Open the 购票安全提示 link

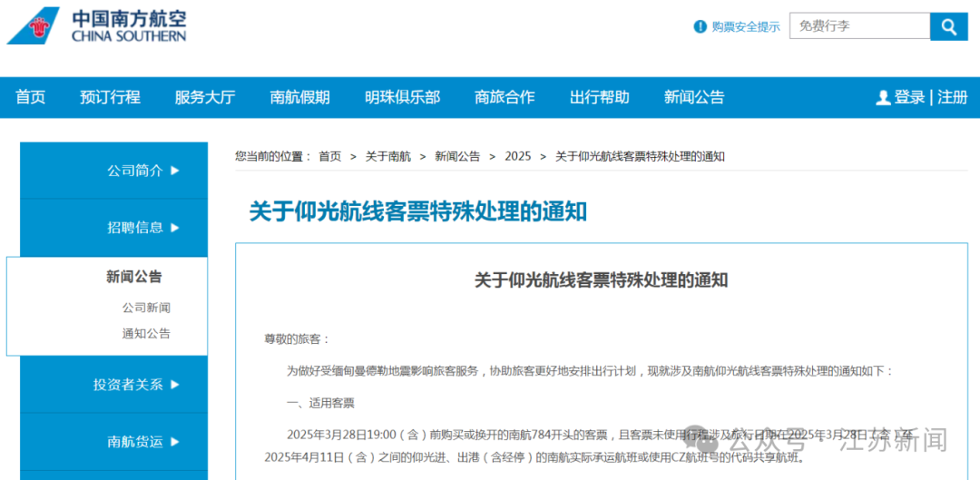(x=745, y=27)
